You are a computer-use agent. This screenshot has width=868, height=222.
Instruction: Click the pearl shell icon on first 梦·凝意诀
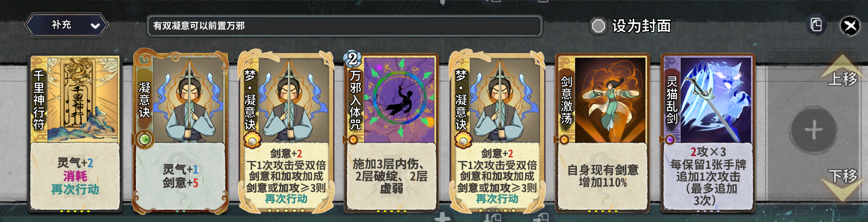[252, 141]
